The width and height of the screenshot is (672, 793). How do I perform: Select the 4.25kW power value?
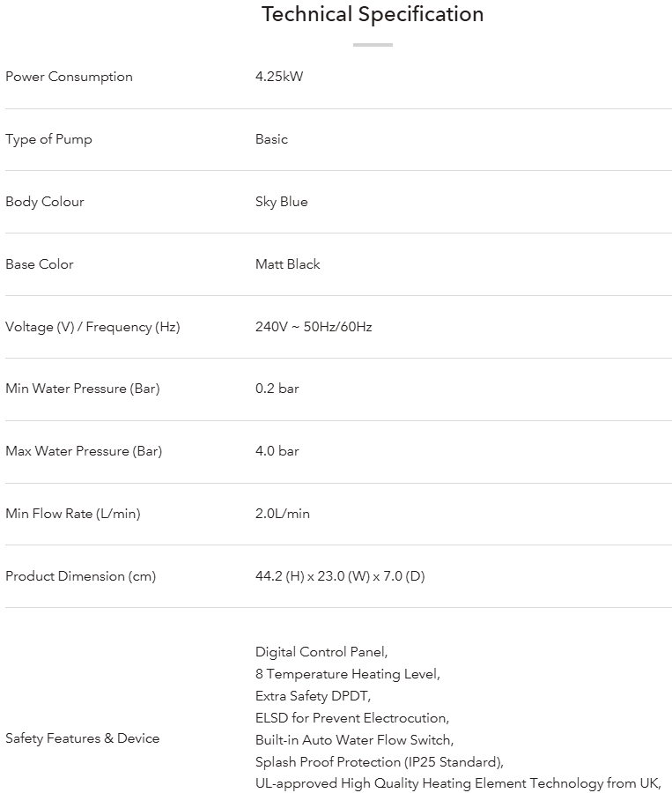279,77
